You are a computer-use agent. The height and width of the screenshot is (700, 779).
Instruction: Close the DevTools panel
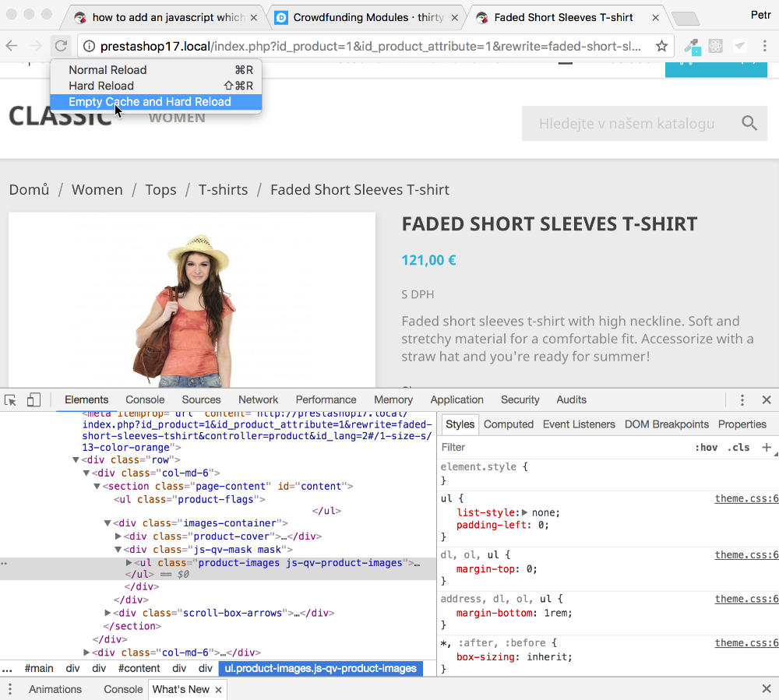(x=767, y=399)
